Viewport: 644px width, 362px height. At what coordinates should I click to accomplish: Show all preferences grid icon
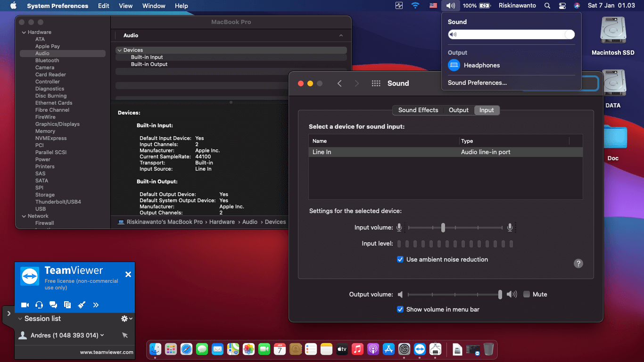[376, 83]
